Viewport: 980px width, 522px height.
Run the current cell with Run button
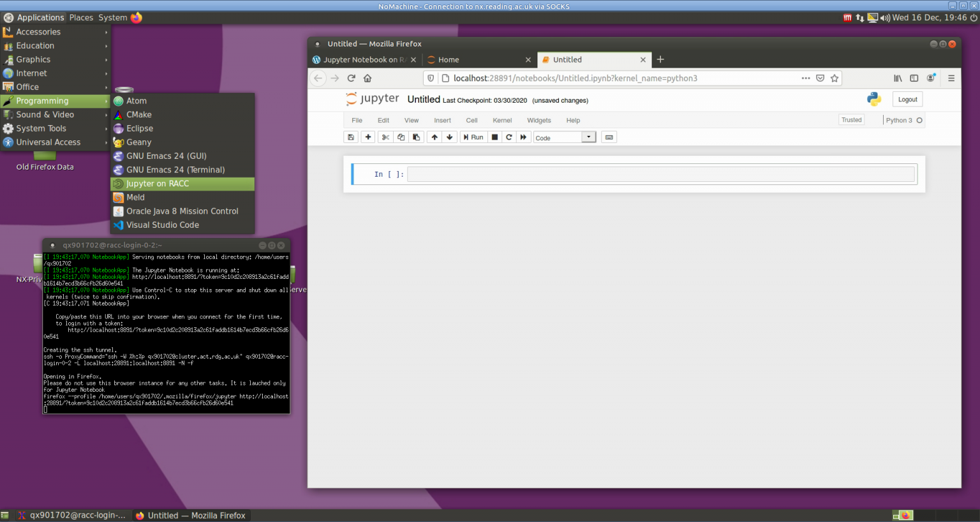point(473,137)
